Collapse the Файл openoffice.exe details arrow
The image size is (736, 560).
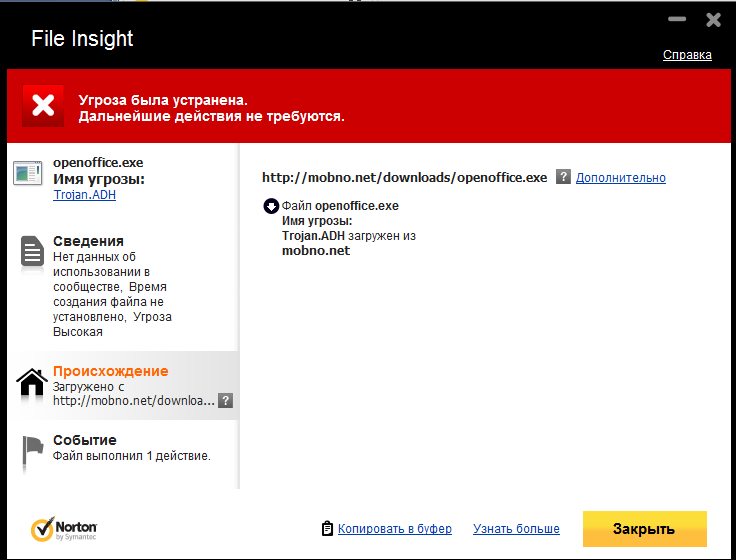(270, 206)
